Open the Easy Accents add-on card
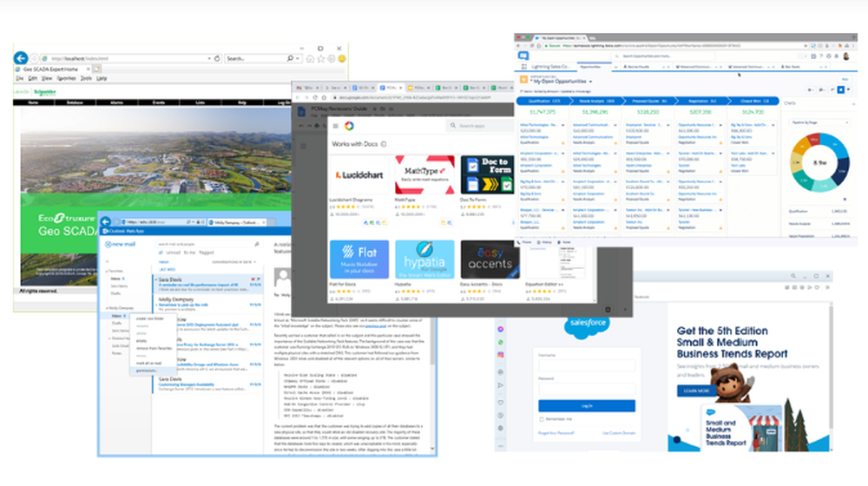The height and width of the screenshot is (486, 868). 490,271
